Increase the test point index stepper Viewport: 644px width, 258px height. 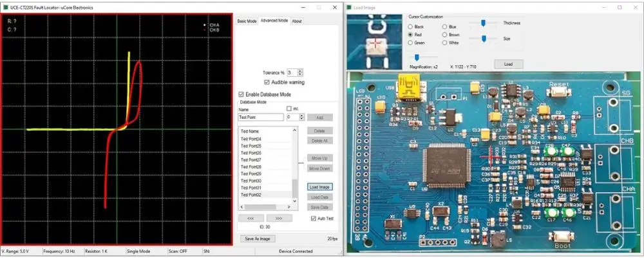pos(302,115)
